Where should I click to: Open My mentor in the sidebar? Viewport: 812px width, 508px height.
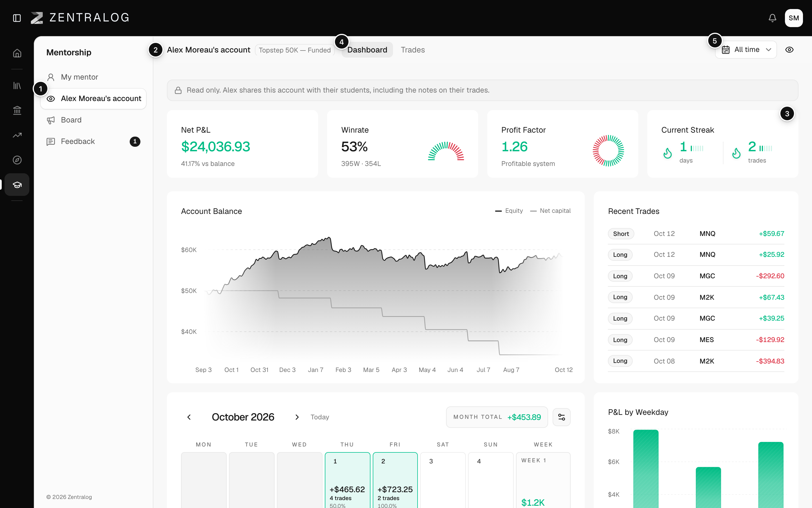(x=93, y=77)
